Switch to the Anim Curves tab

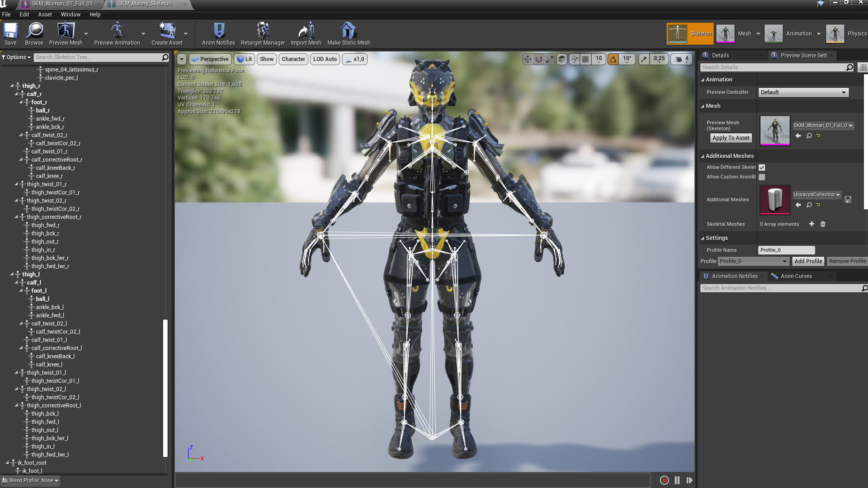[x=796, y=276]
